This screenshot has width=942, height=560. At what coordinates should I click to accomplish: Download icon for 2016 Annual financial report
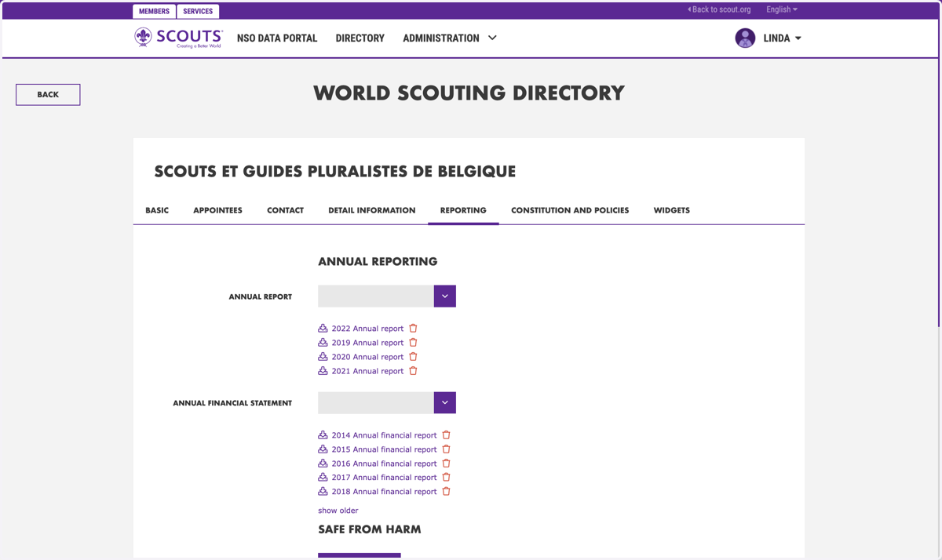point(323,464)
